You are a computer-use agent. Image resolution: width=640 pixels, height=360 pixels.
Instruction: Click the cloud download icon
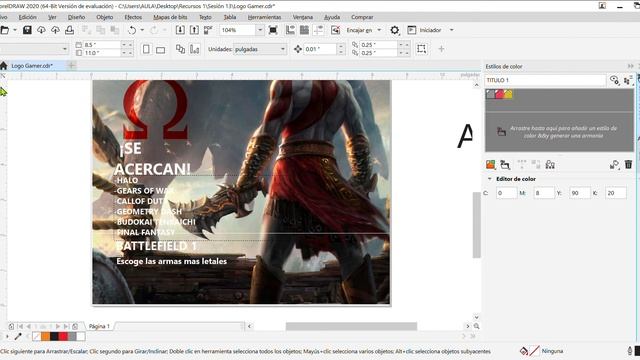(x=41, y=30)
